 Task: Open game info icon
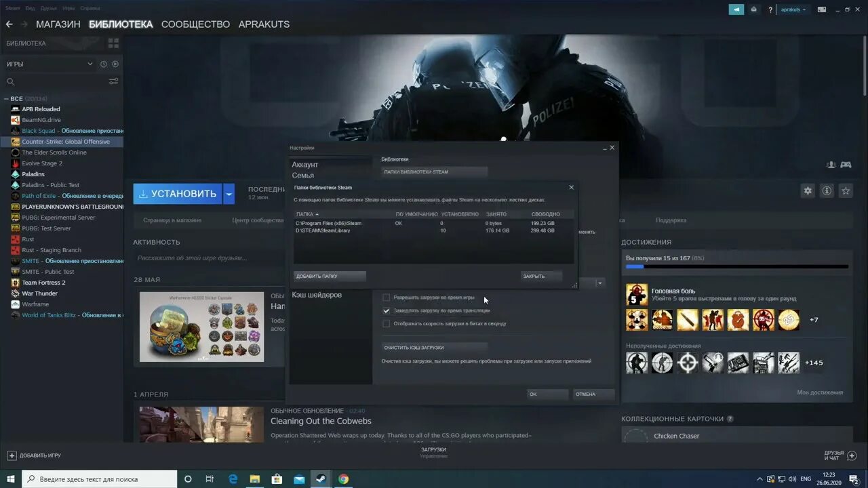click(827, 191)
